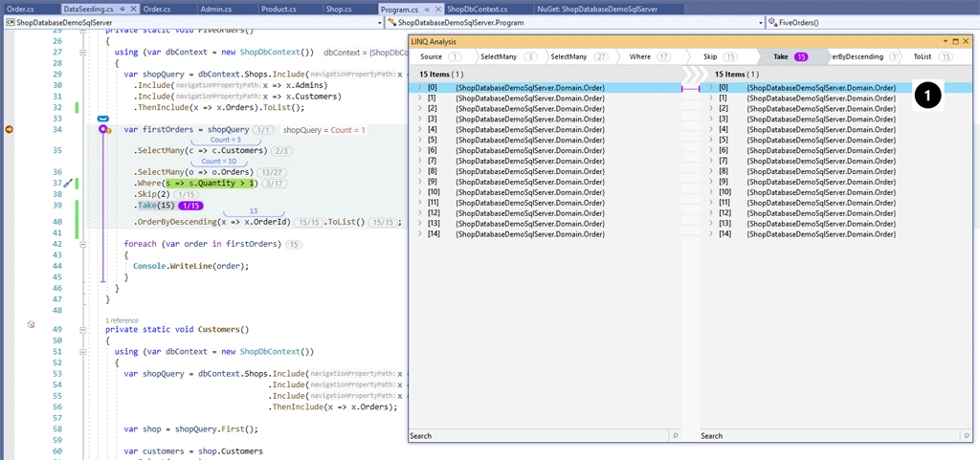The height and width of the screenshot is (460, 980).
Task: Click the magnifier icon in right Search box
Action: coord(967,436)
